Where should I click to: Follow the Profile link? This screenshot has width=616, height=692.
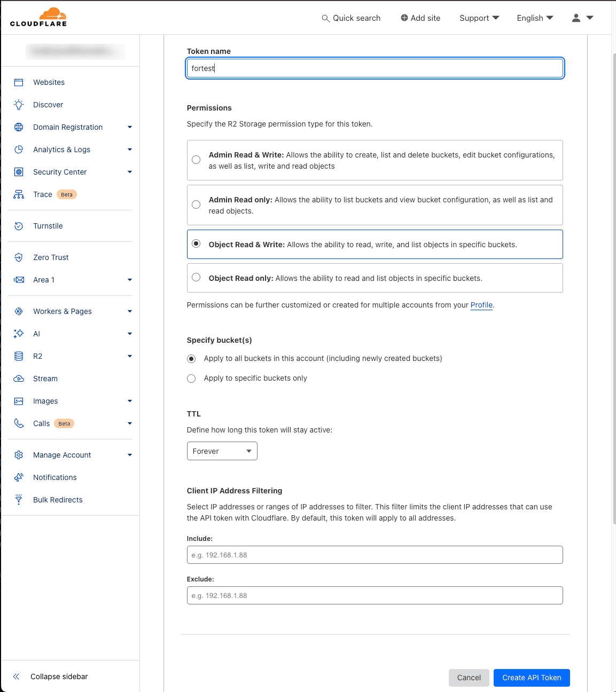[481, 305]
